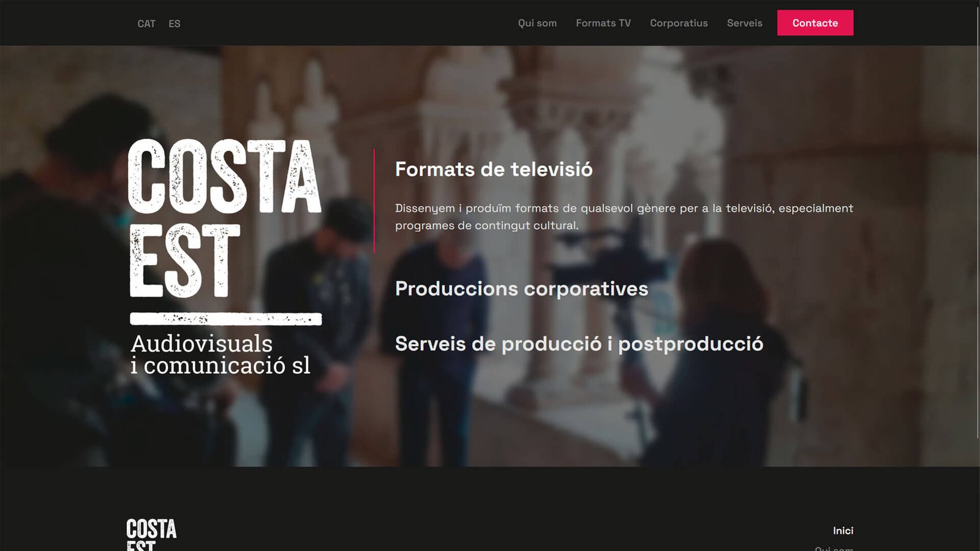Screen dimensions: 980x551
Task: Open the Serveis navigation item
Action: 744,23
